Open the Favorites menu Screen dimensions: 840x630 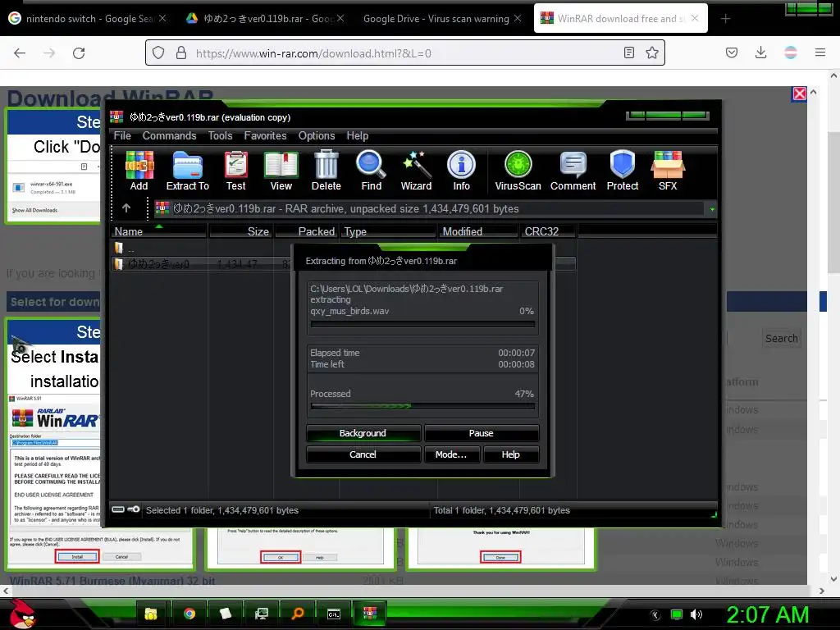(x=265, y=135)
